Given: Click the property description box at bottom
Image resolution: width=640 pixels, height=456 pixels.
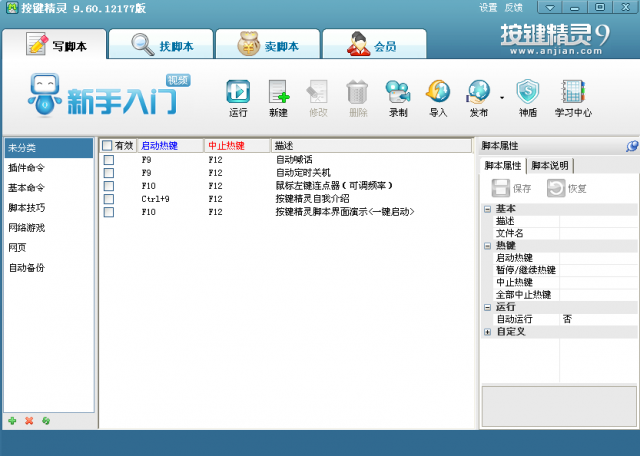Looking at the screenshot, I should pos(559,407).
